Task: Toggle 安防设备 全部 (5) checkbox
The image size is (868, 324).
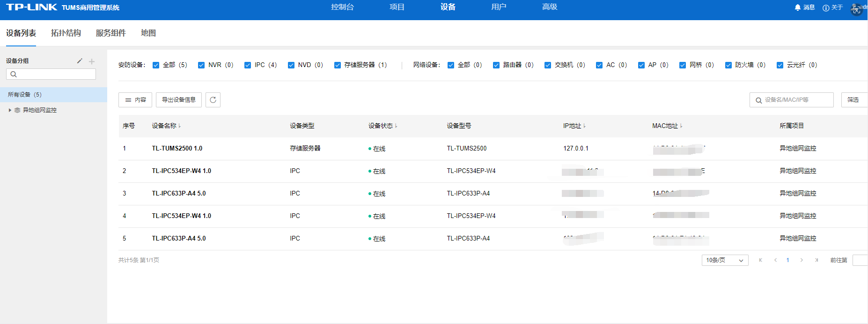Action: [x=156, y=65]
